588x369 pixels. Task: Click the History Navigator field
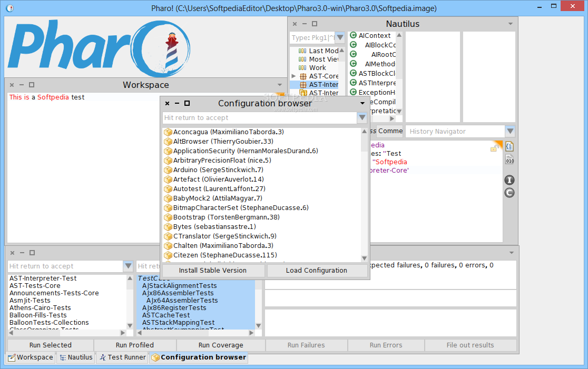coord(455,132)
